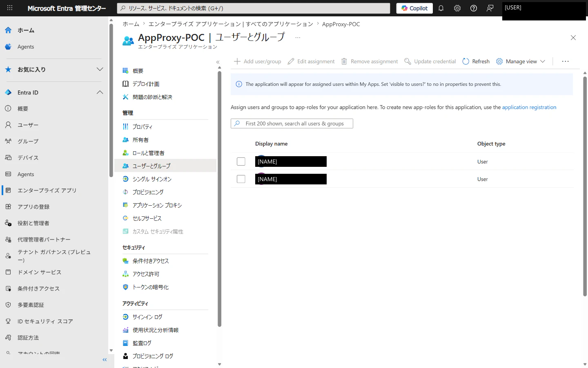Image resolution: width=588 pixels, height=368 pixels.
Task: Open セルフサービス menu item
Action: pos(147,218)
